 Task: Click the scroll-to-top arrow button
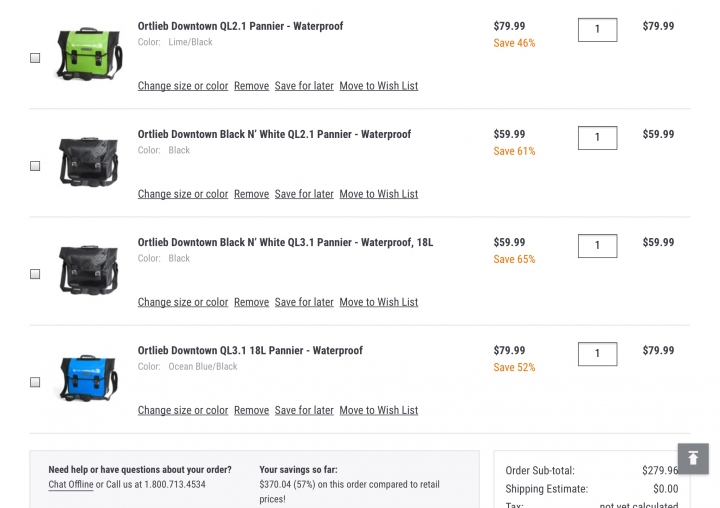tap(693, 458)
